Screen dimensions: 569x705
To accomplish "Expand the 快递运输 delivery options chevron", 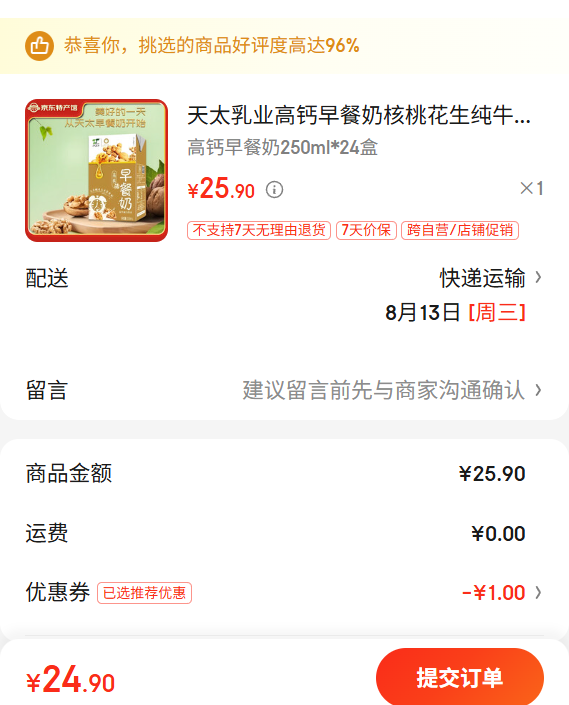I will coord(538,277).
